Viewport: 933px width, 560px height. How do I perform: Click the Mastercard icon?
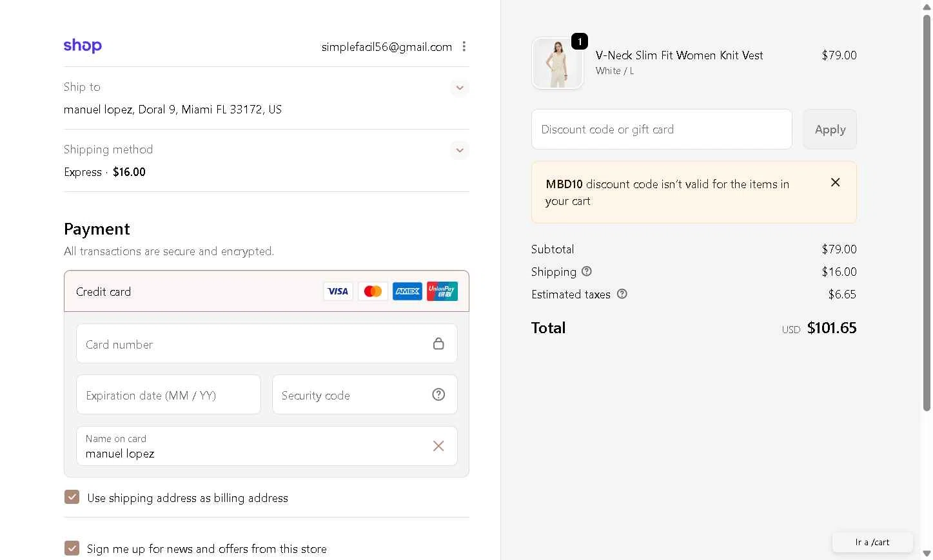(x=373, y=291)
